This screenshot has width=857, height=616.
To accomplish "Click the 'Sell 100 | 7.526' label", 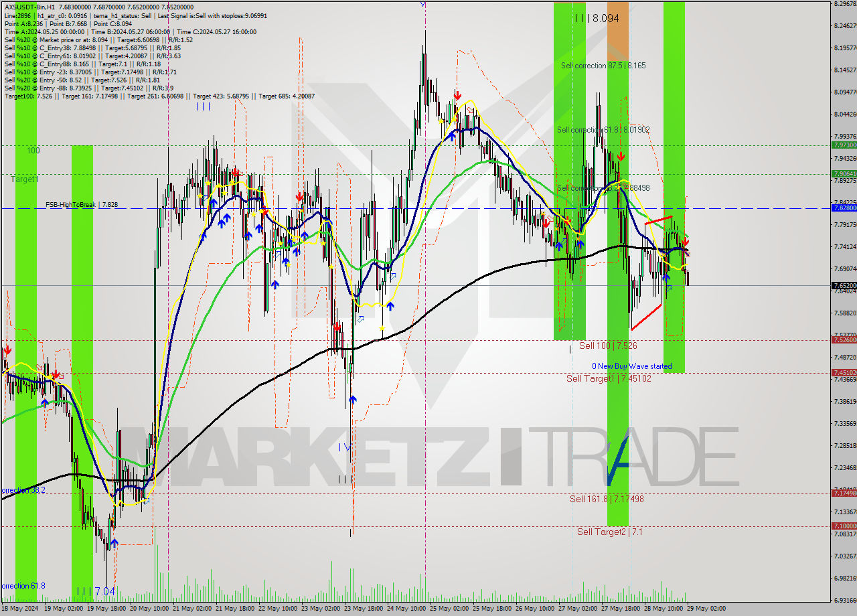I will point(608,345).
